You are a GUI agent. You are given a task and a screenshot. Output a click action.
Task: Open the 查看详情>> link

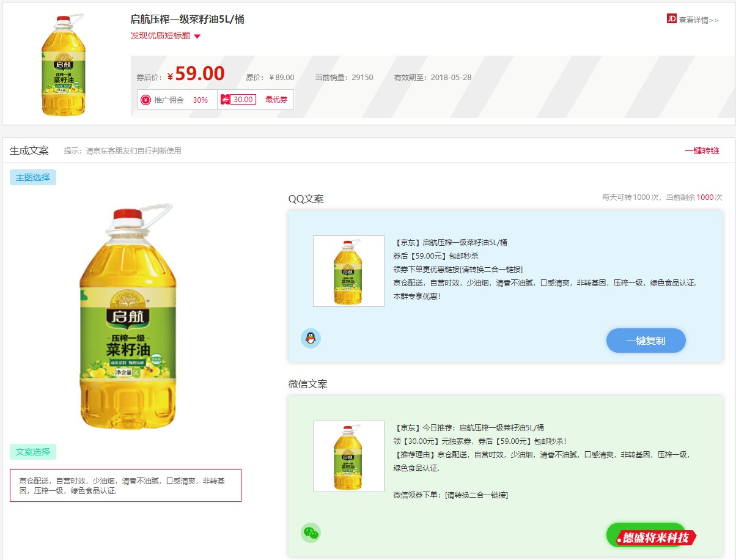[x=699, y=20]
